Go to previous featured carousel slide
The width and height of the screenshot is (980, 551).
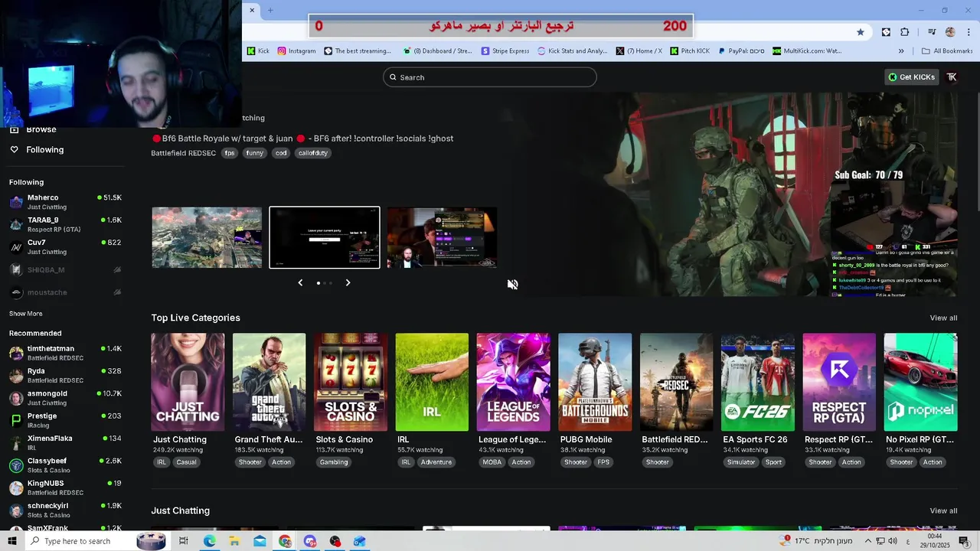tap(300, 283)
